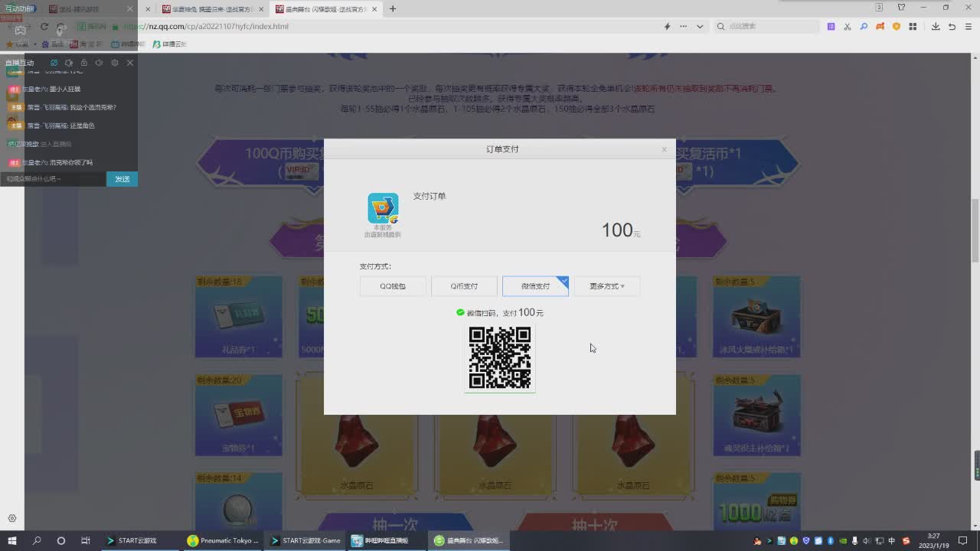This screenshot has height=551, width=980.
Task: Open the address bar three-dots menu
Action: click(683, 26)
